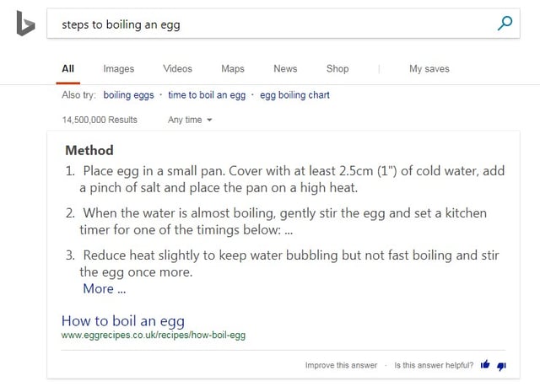This screenshot has height=392, width=540.
Task: Open My saves
Action: (x=429, y=69)
